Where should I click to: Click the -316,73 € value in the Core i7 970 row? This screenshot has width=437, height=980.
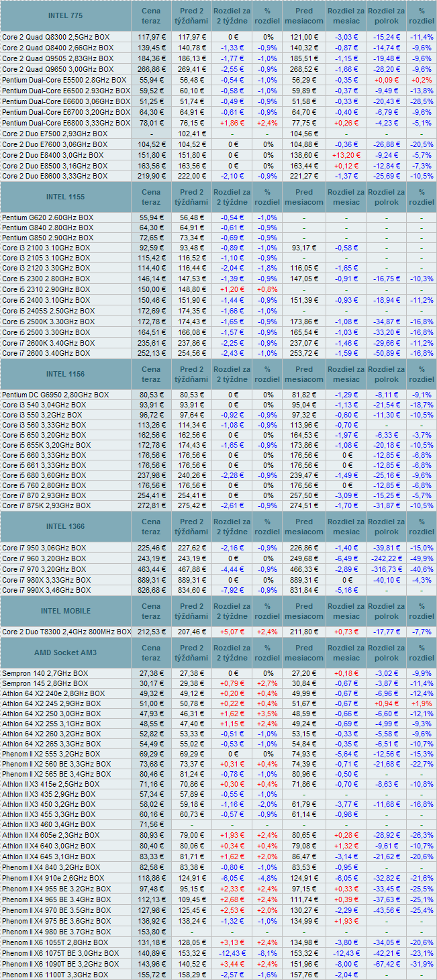tap(386, 569)
